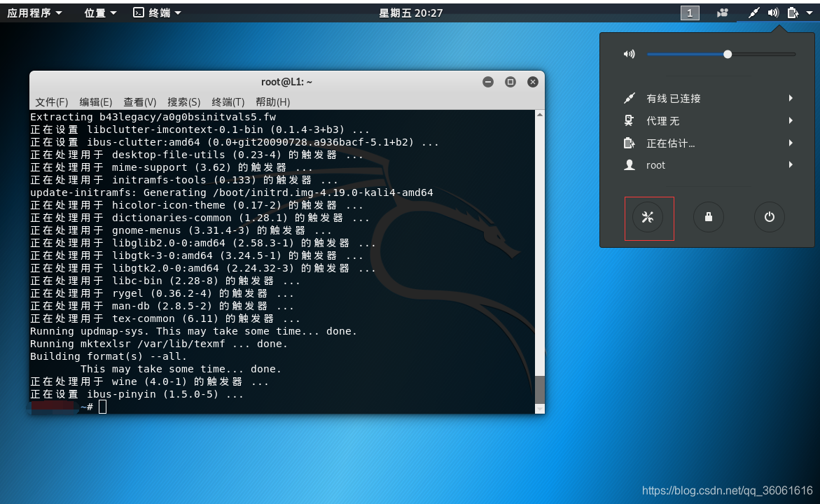Close the terminal window
Viewport: 820px width, 504px height.
click(533, 82)
